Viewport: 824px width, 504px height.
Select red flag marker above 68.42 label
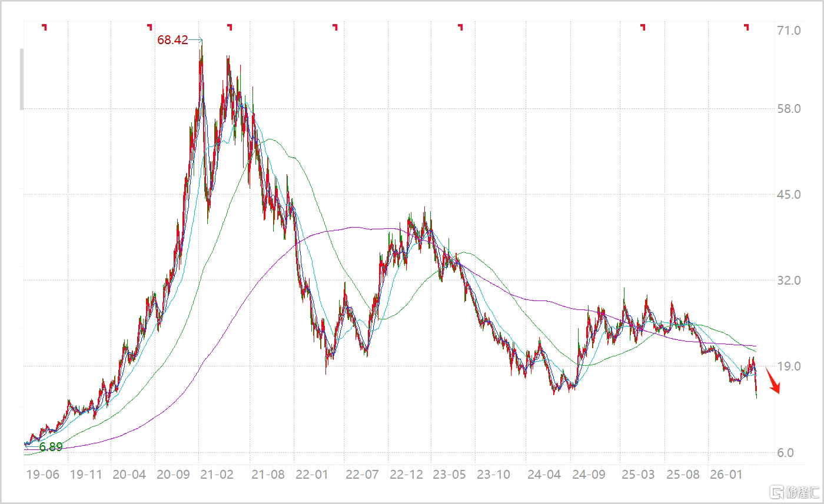pos(150,27)
